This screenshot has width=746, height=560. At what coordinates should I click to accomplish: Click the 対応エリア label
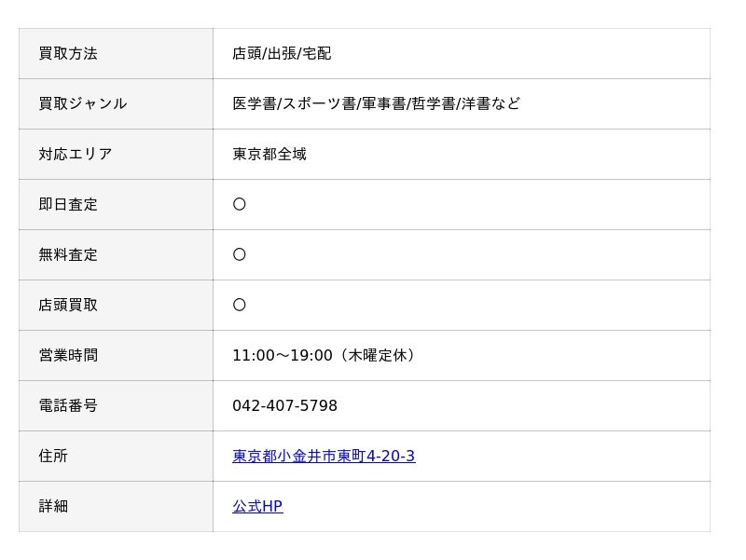[75, 155]
